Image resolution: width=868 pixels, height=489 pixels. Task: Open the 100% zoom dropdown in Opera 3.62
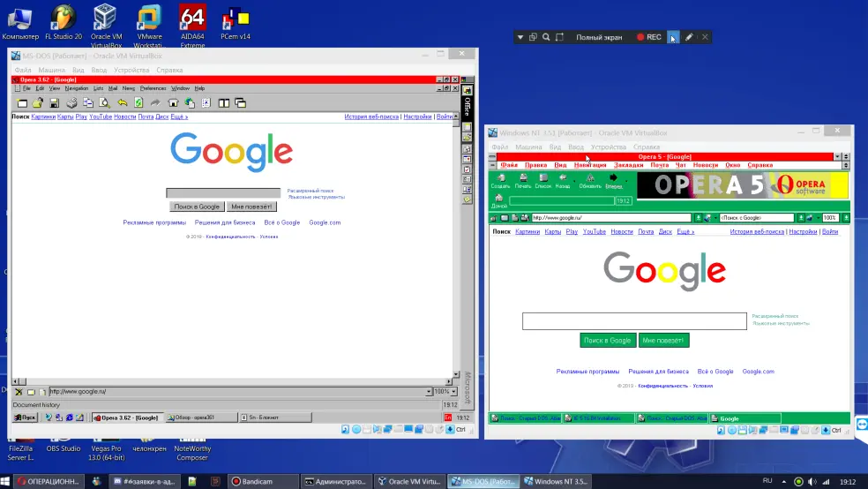pos(453,392)
